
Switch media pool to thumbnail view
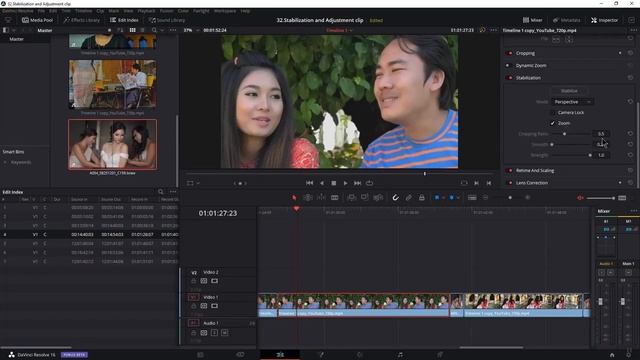coord(133,30)
